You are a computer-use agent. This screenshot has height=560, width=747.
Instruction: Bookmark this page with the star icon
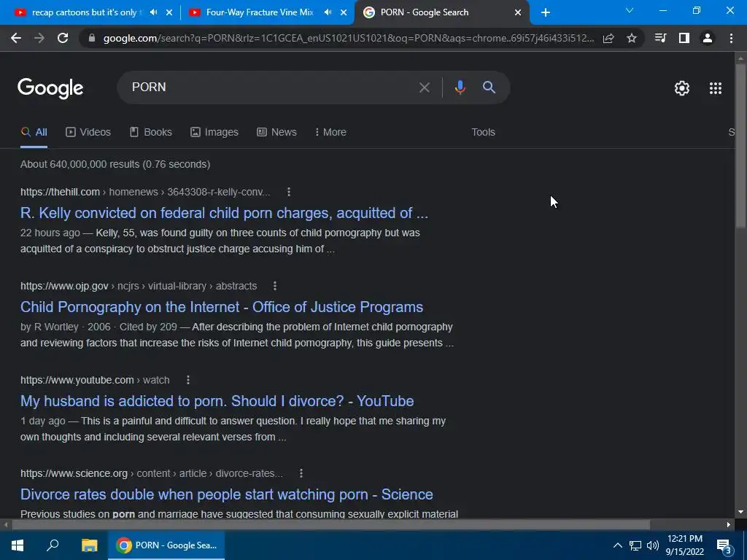tap(632, 39)
